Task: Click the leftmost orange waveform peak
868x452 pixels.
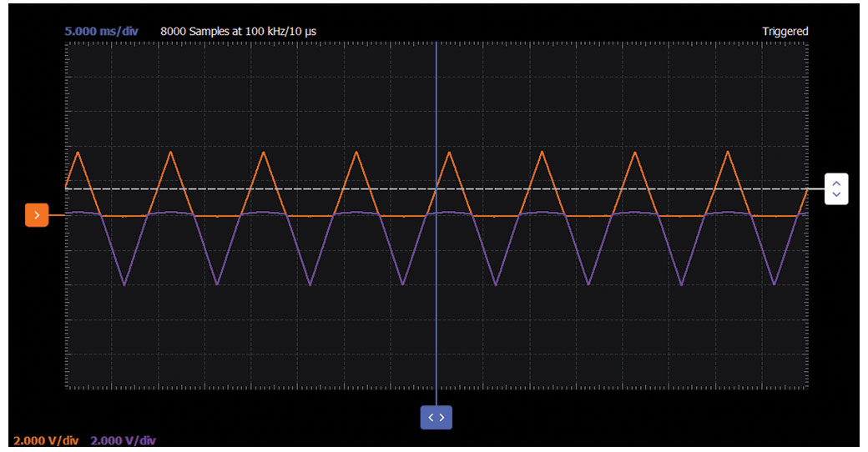Action: 78,152
